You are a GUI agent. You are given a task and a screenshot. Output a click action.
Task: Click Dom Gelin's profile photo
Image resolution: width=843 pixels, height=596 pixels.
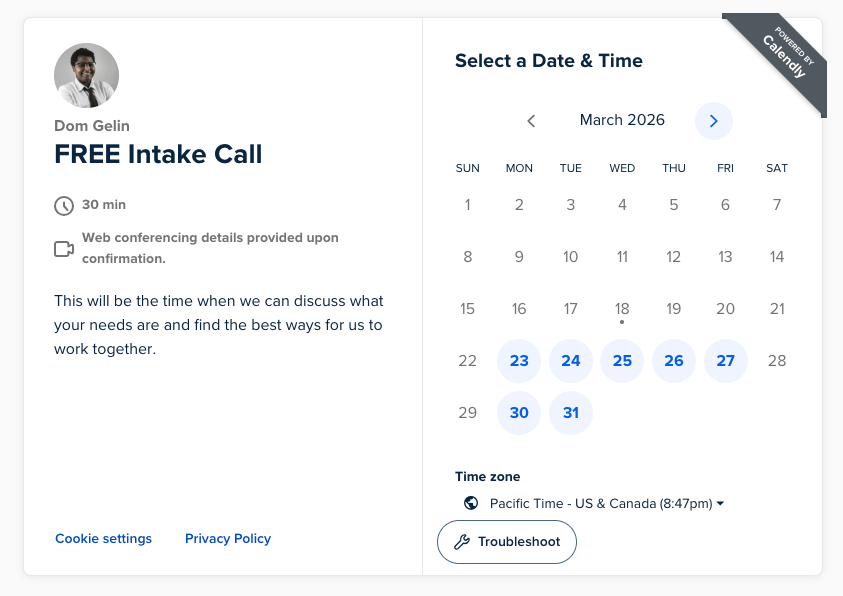86,76
